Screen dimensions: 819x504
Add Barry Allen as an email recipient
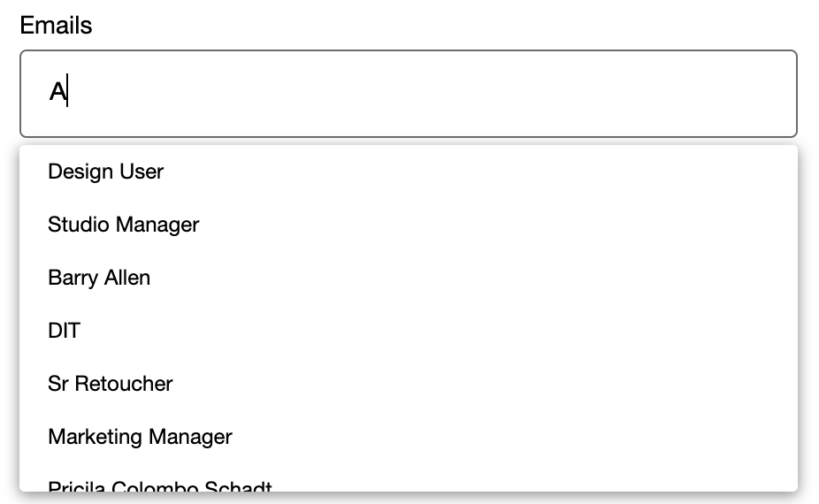click(x=409, y=278)
